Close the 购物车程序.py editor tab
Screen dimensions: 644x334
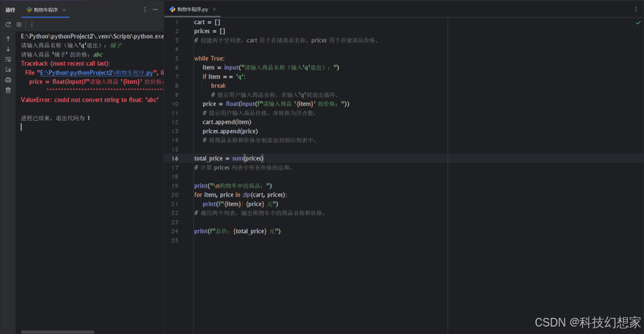click(x=214, y=9)
